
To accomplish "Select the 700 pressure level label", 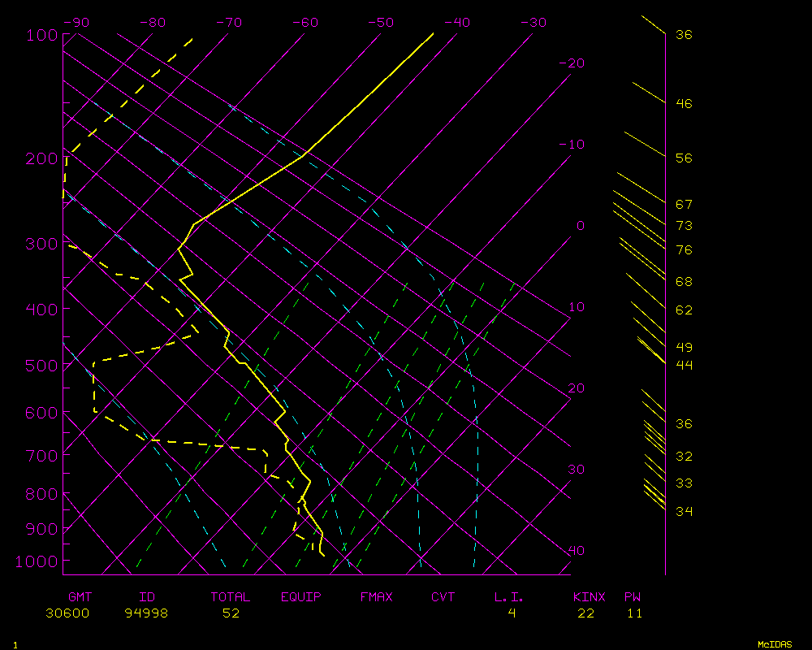I will click(42, 455).
